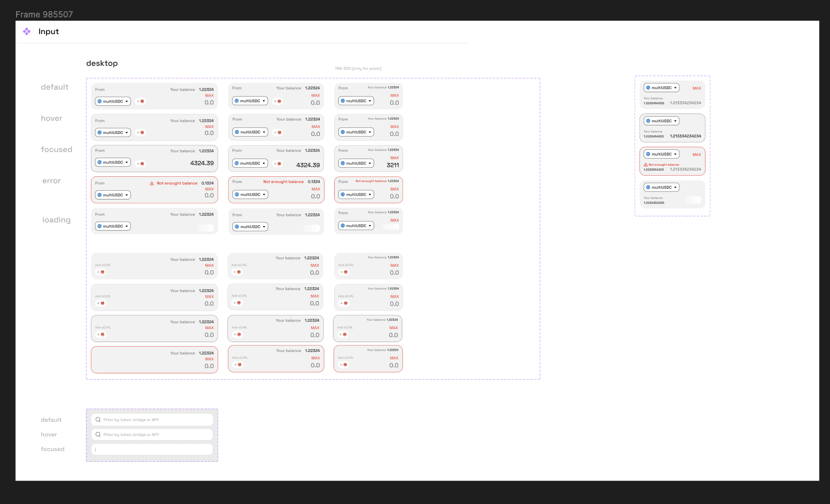Open multiUSDC dropdown in top mobile card
The width and height of the screenshot is (830, 504).
661,88
